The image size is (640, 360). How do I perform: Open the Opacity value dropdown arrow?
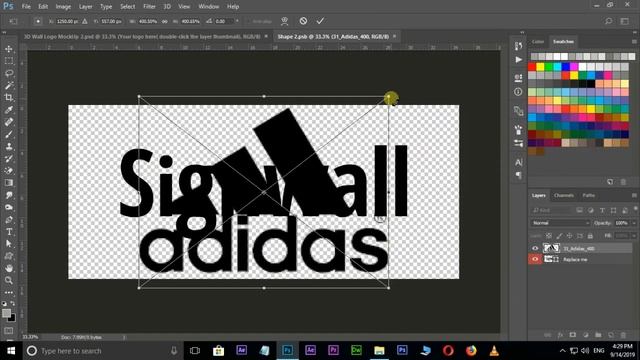(634, 223)
